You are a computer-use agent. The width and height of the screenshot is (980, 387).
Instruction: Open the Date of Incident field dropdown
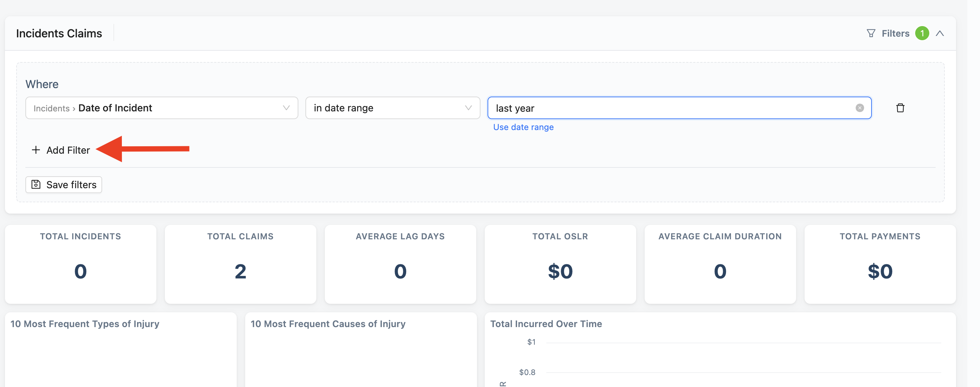162,108
